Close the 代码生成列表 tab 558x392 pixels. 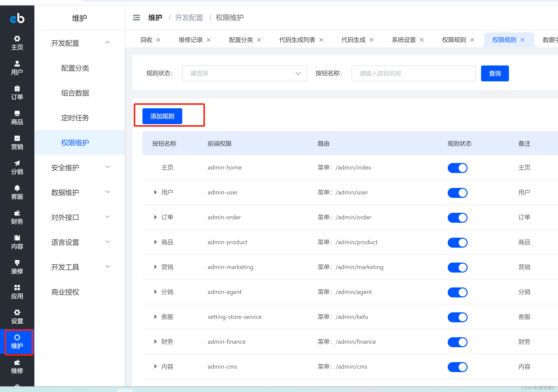(x=321, y=40)
